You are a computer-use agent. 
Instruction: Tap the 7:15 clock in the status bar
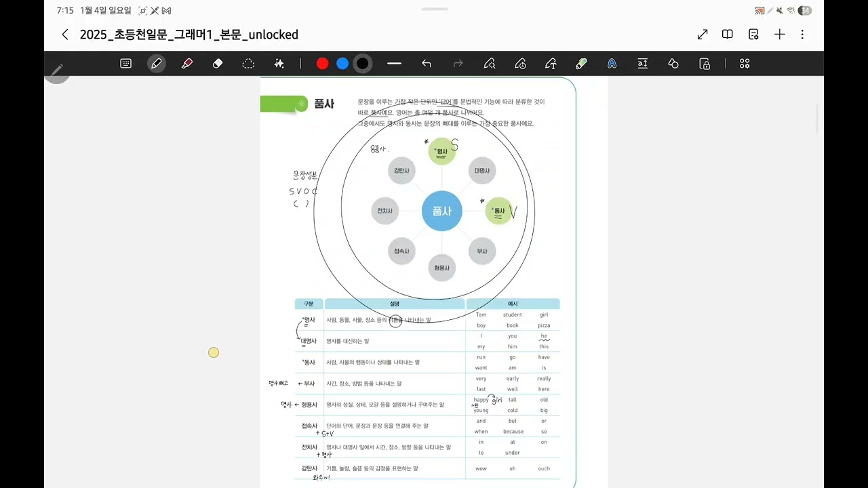(x=65, y=11)
